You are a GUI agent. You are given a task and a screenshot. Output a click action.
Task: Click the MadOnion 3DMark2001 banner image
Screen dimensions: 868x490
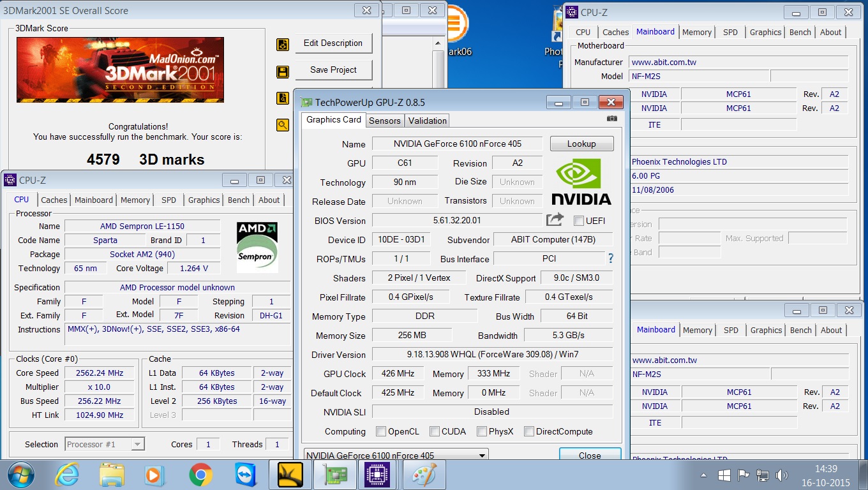point(120,70)
